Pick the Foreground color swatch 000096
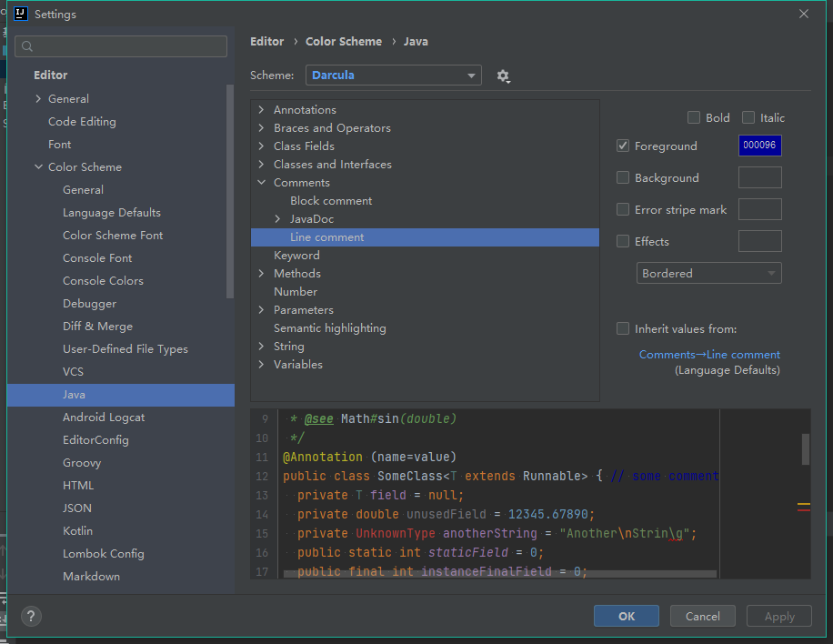This screenshot has height=644, width=833. 759,146
